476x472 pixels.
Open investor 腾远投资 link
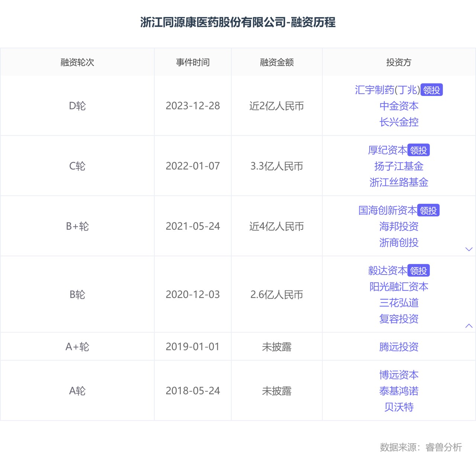pos(399,347)
